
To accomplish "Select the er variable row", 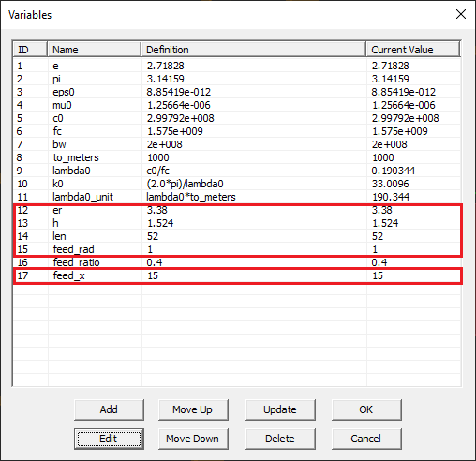I will click(x=237, y=210).
